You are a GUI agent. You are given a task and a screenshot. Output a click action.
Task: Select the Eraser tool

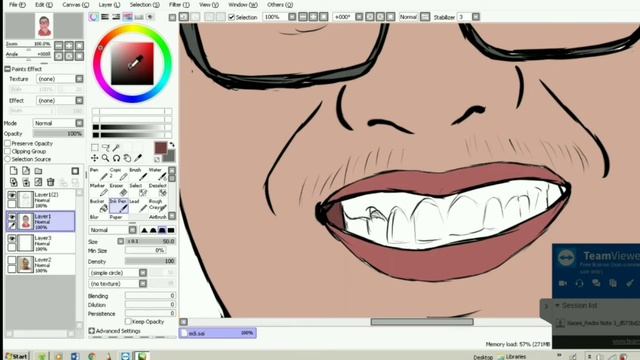pyautogui.click(x=118, y=190)
